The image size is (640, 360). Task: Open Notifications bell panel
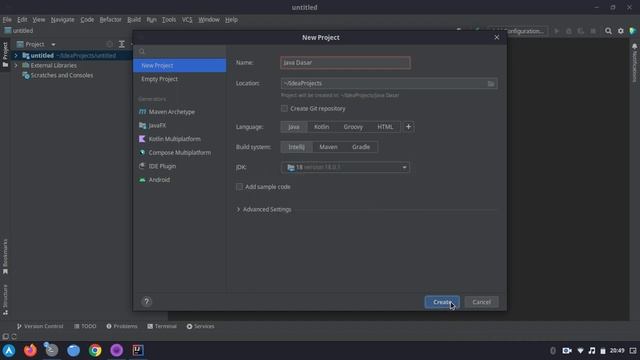tap(635, 63)
